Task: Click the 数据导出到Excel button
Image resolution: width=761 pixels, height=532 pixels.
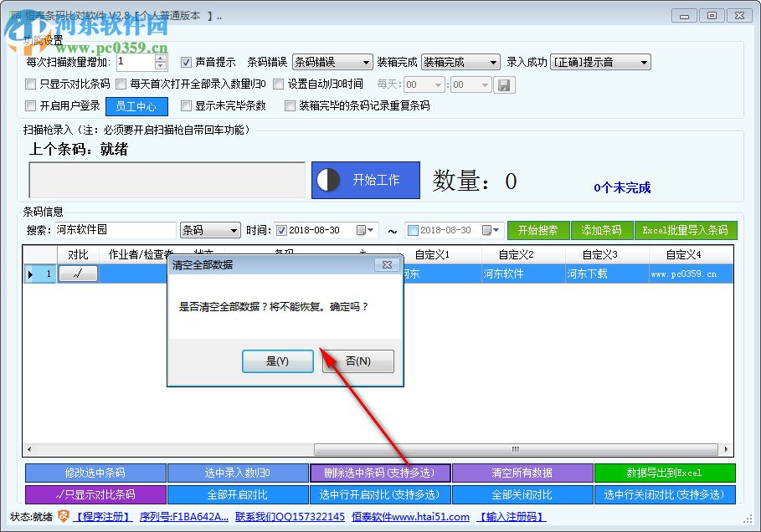Action: (665, 473)
